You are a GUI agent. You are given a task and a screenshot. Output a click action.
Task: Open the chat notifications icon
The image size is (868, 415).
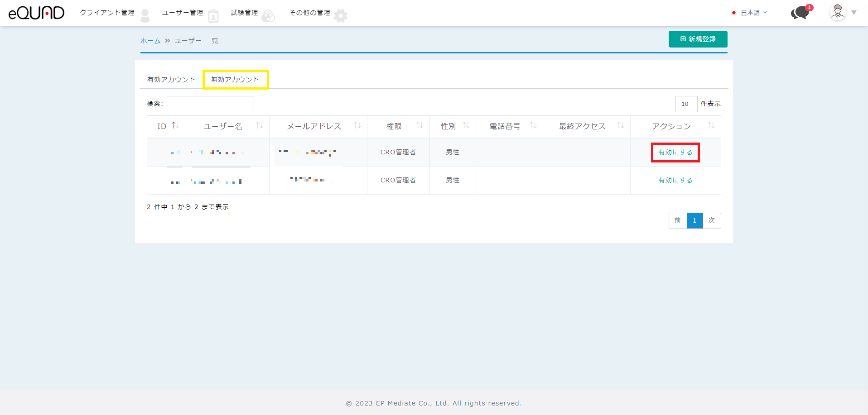point(800,13)
